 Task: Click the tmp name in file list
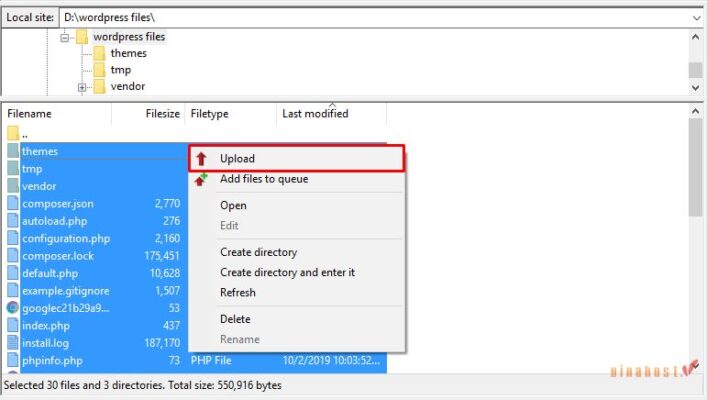[32, 169]
